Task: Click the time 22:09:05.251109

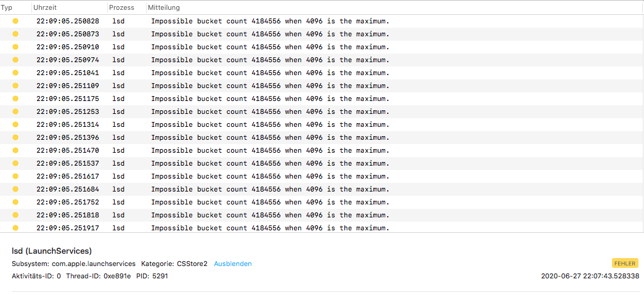Action: (x=67, y=86)
